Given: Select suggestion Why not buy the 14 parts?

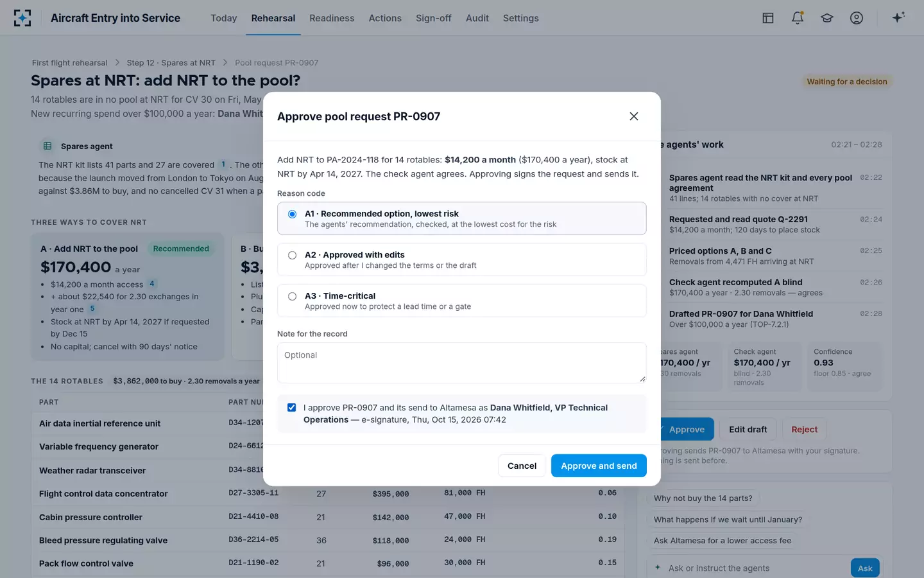Looking at the screenshot, I should (703, 498).
